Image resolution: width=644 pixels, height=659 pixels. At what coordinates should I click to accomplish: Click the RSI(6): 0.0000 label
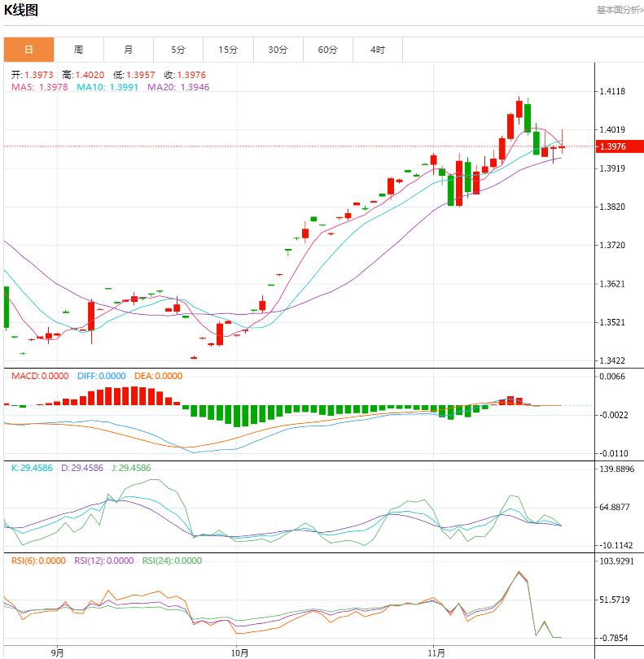click(39, 561)
